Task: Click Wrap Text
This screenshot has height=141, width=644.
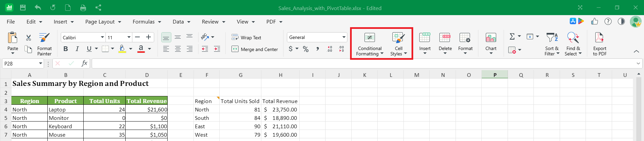Action: (x=246, y=37)
